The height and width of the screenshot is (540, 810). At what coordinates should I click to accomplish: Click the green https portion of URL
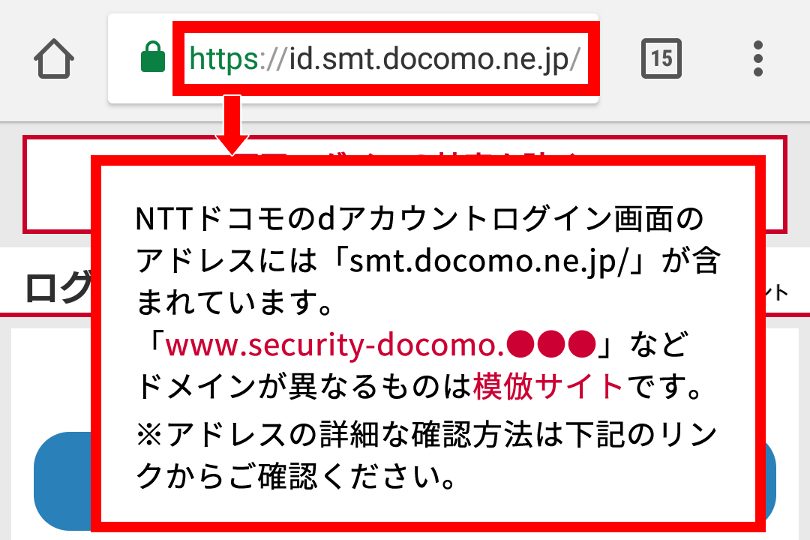click(224, 58)
